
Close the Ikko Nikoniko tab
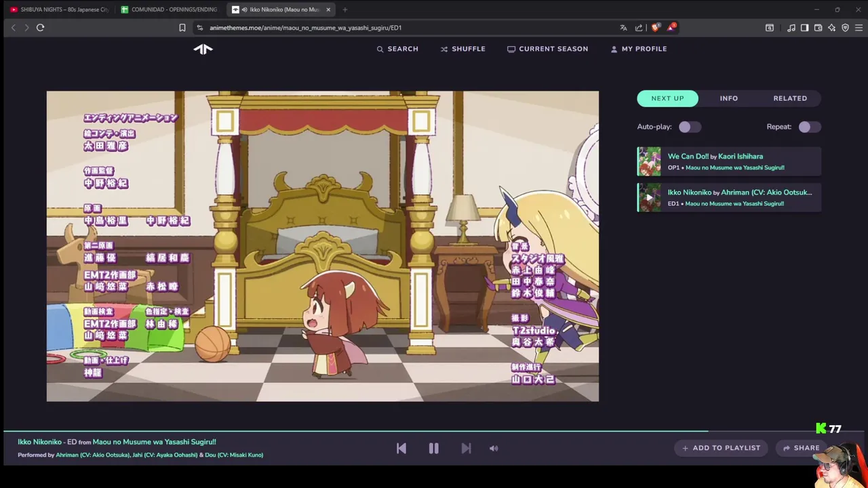[x=329, y=9]
